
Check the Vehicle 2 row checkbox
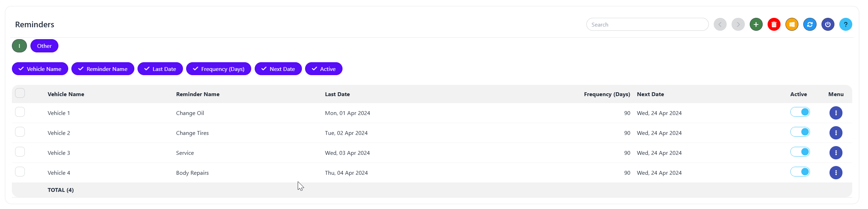20,132
